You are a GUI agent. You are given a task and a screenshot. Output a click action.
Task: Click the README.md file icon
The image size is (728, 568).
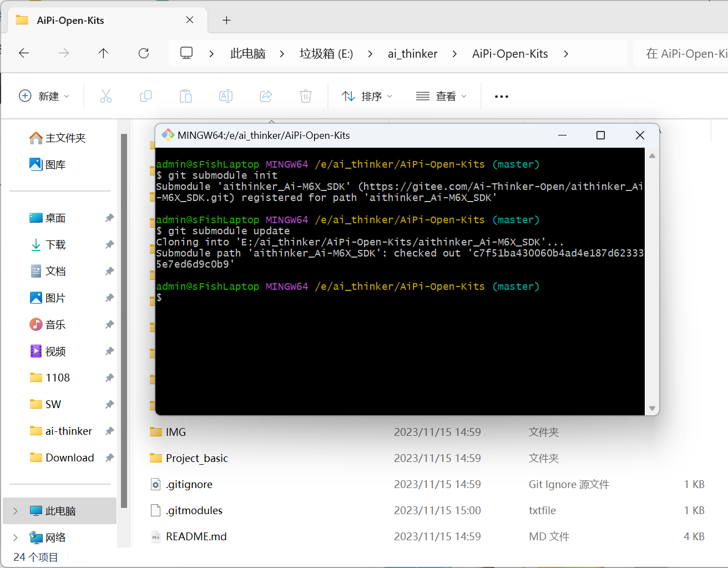pos(156,536)
